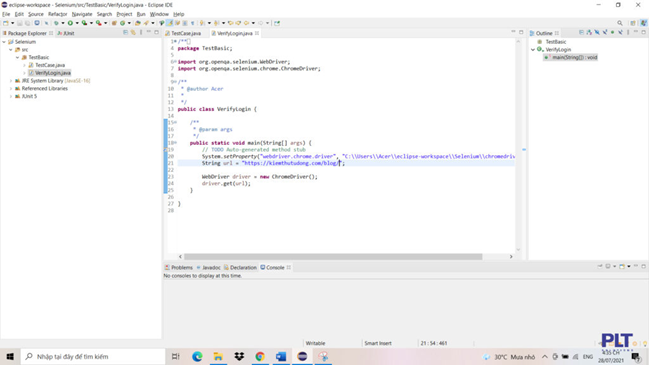Viewport: 649px width, 365px height.
Task: Toggle Mark Occurrences highlighter icon
Action: [x=170, y=23]
